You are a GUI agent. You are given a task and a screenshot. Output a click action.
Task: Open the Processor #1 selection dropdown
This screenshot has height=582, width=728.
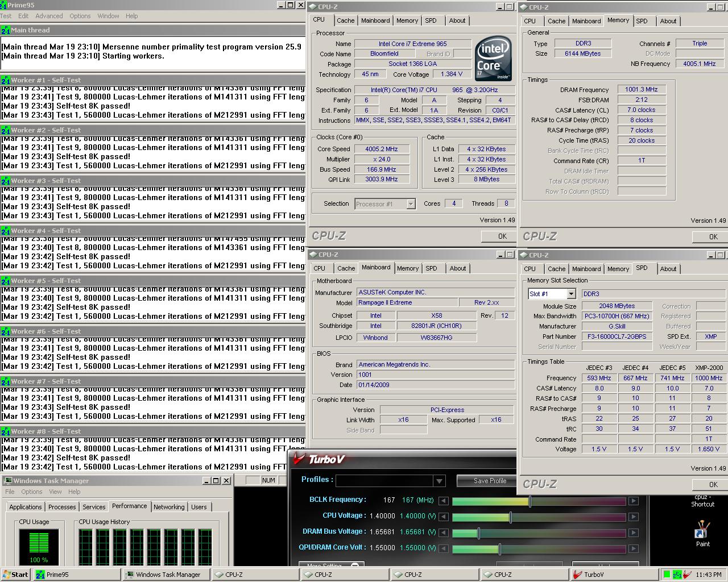pos(411,204)
